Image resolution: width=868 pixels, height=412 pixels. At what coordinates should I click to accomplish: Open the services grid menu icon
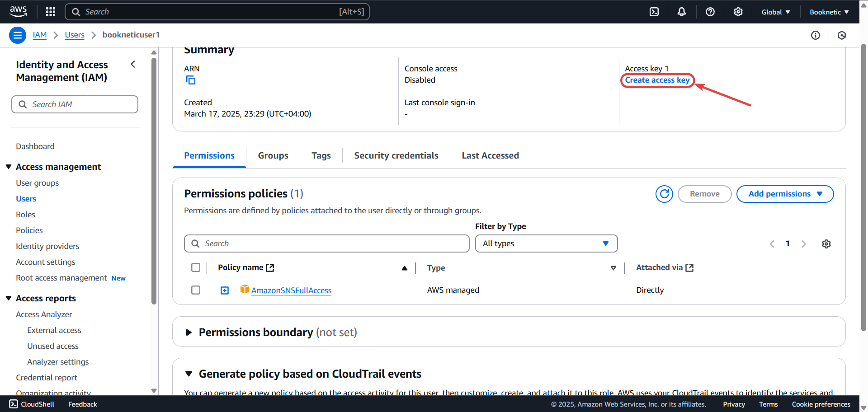51,12
